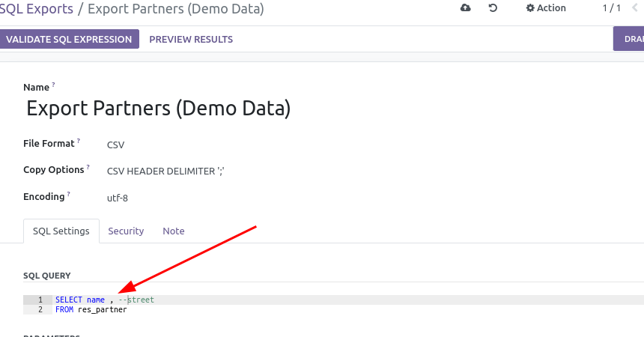Go to the previous record arrow
The width and height of the screenshot is (644, 337).
(635, 7)
